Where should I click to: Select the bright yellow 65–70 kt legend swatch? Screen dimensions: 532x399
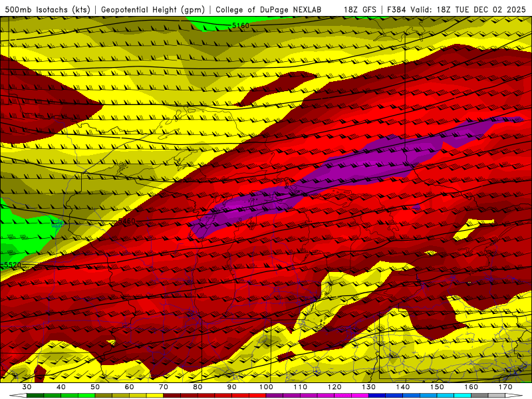(155, 396)
